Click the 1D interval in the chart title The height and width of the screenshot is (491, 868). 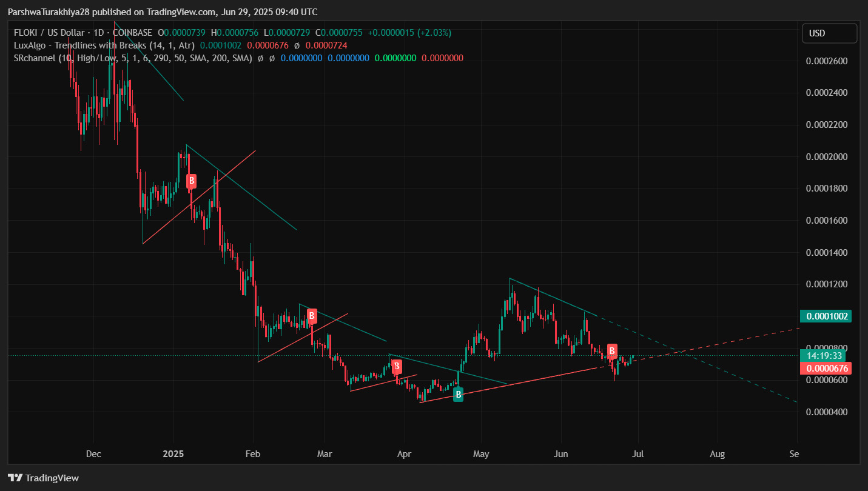click(99, 33)
